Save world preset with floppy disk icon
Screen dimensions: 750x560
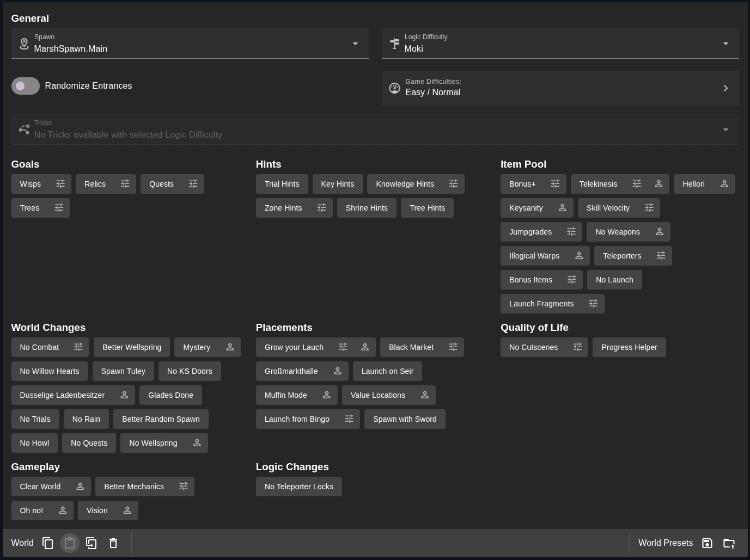pyautogui.click(x=707, y=543)
